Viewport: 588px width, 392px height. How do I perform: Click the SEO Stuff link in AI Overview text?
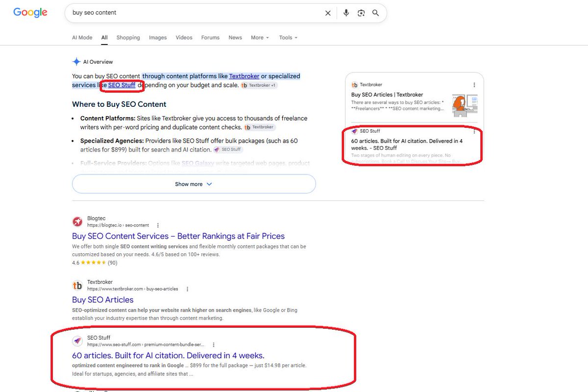[x=122, y=85]
